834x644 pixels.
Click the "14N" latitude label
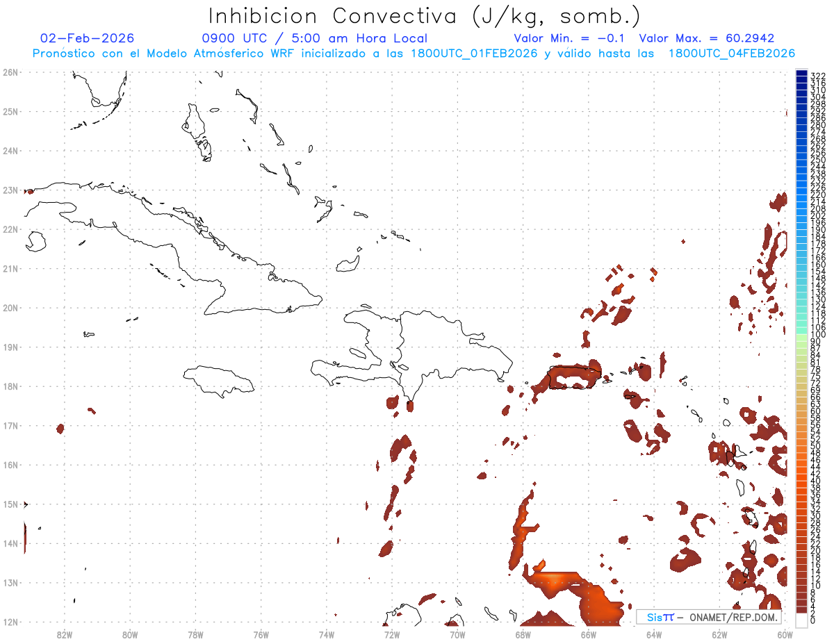click(10, 543)
